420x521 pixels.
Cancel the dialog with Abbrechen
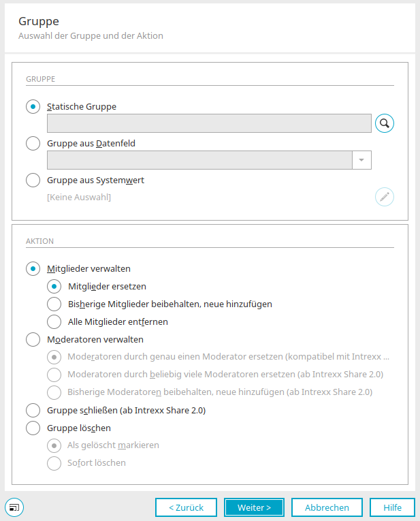coord(327,507)
